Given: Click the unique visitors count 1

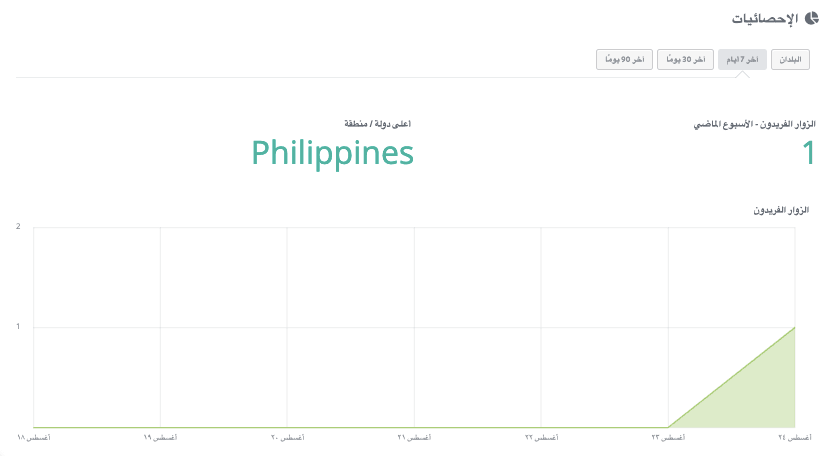Looking at the screenshot, I should click(808, 153).
